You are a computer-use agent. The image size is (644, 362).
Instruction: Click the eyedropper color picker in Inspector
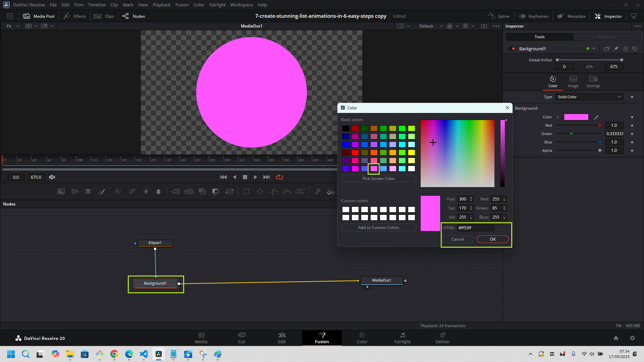(596, 117)
